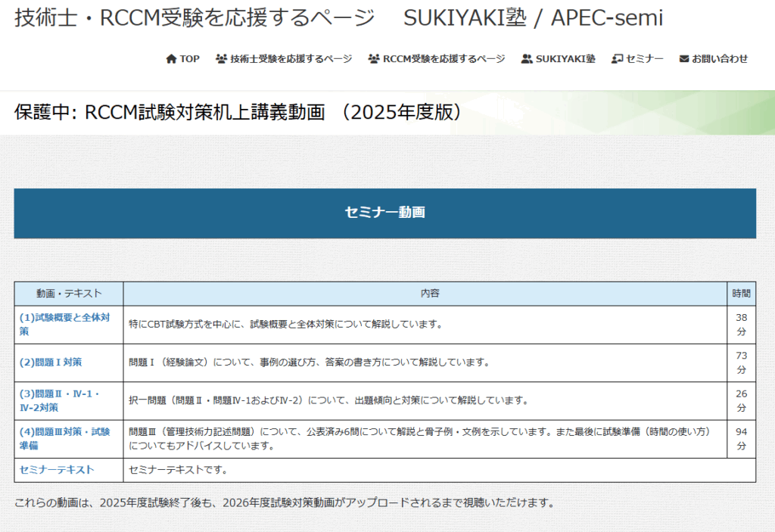Click page heading 保護中: RCCM試験対策机上講義動画
The height and width of the screenshot is (532, 775).
tap(238, 112)
